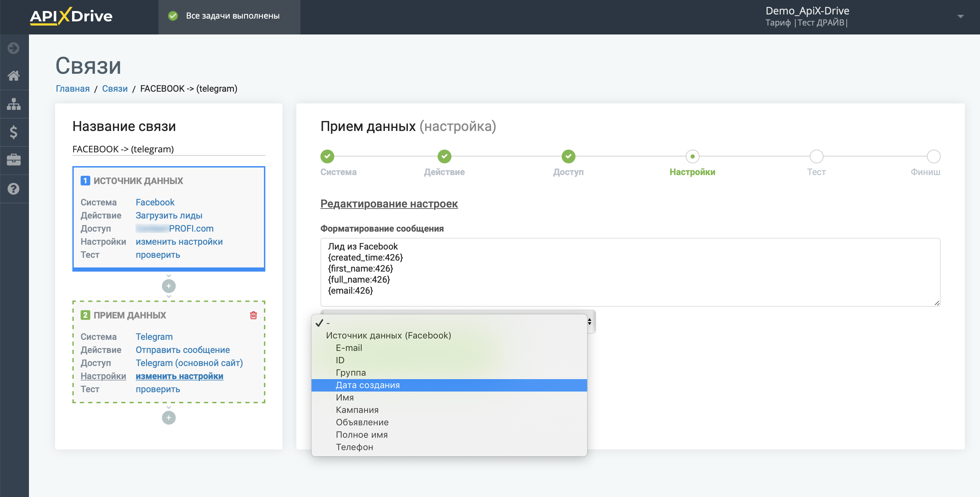This screenshot has width=980, height=497.
Task: Click the Финиш step circle
Action: click(x=933, y=156)
